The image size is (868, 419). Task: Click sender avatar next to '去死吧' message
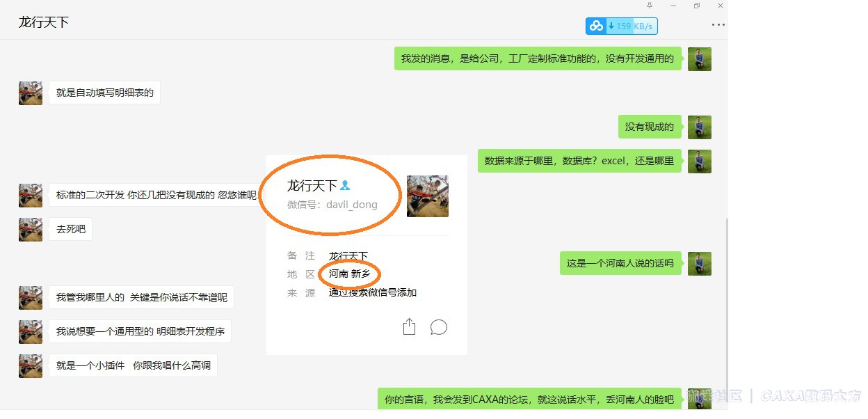tap(31, 230)
